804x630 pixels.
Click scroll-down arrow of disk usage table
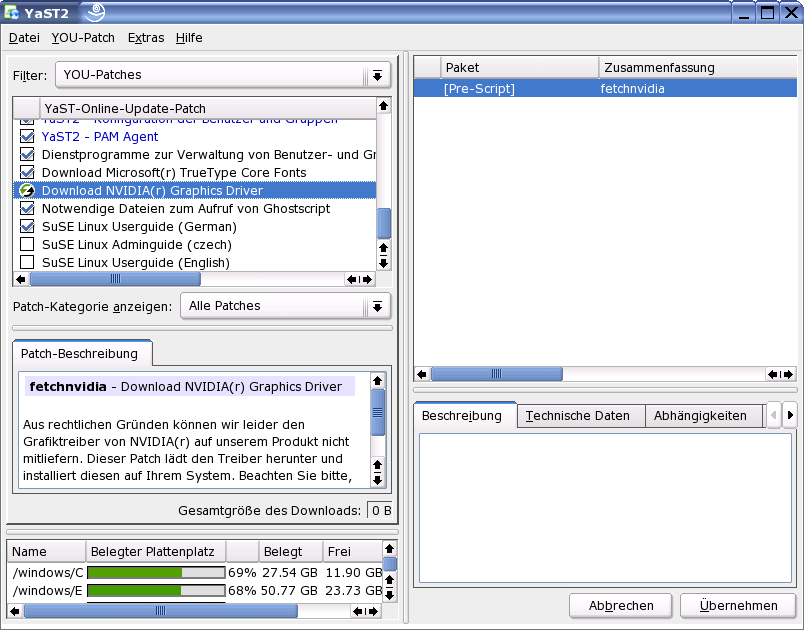(390, 595)
